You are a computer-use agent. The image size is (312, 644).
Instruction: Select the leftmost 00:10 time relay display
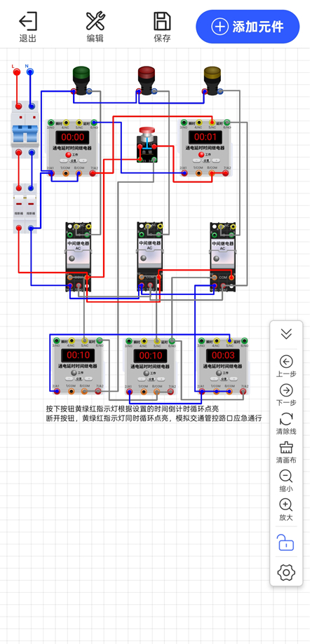click(x=76, y=355)
